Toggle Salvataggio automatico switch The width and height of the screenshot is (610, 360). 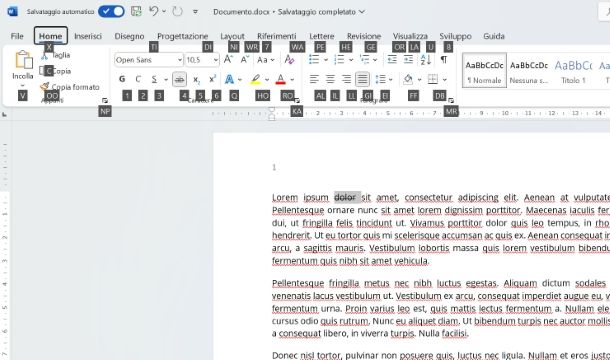[111, 11]
